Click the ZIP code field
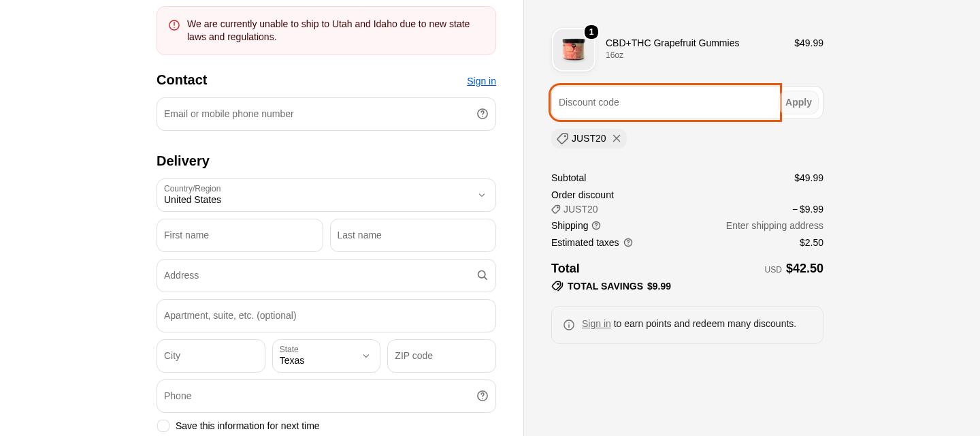980x436 pixels. click(x=442, y=356)
